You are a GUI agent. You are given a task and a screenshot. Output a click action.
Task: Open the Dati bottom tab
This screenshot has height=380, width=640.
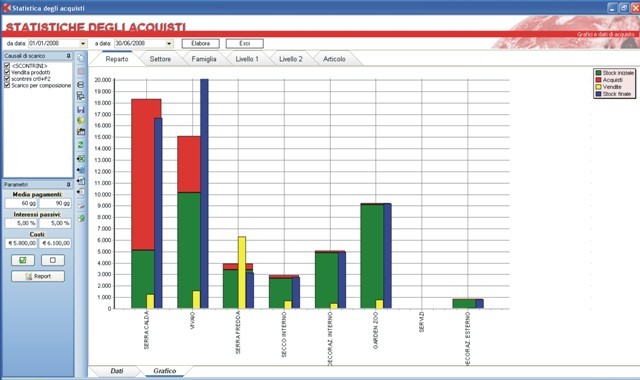click(x=117, y=371)
